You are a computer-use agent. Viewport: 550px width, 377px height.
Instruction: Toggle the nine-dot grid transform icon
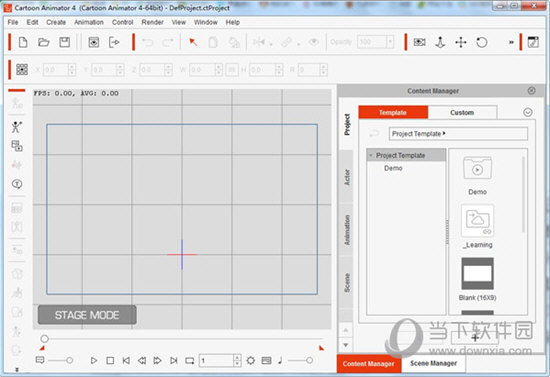22,69
